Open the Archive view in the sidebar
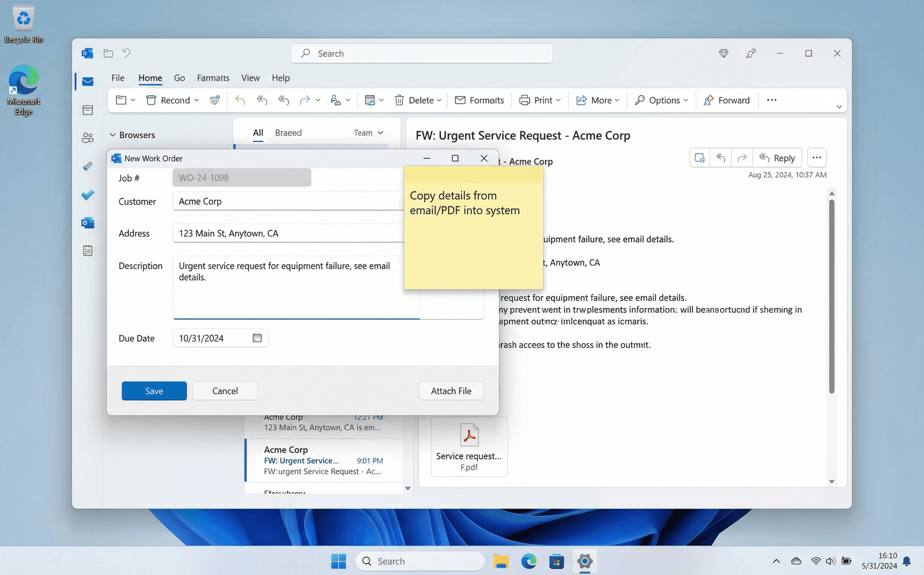The image size is (924, 575). 88,110
